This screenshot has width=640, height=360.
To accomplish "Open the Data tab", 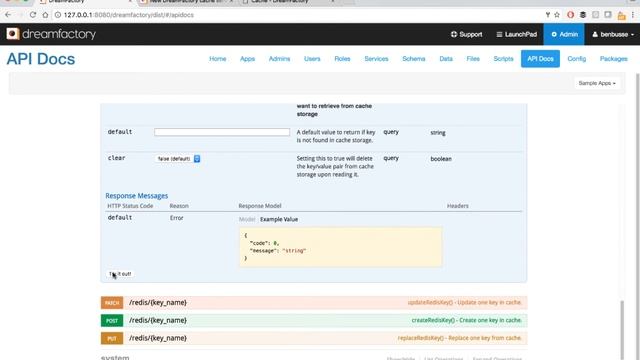I will (446, 59).
